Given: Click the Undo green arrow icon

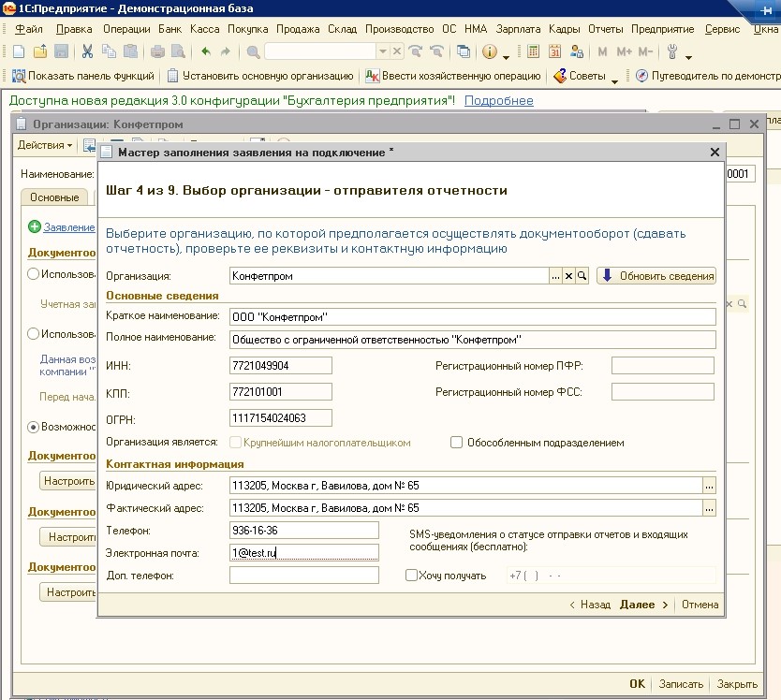Looking at the screenshot, I should pos(206,51).
